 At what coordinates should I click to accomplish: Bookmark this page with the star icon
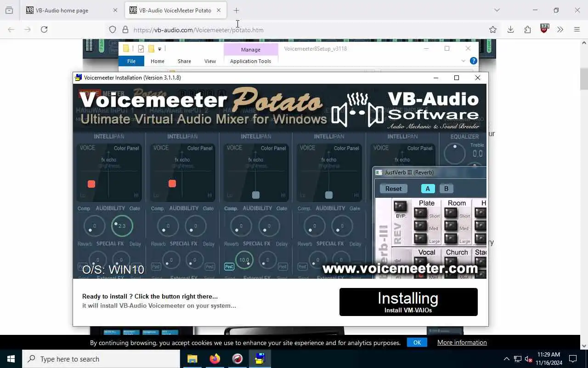[x=493, y=29]
